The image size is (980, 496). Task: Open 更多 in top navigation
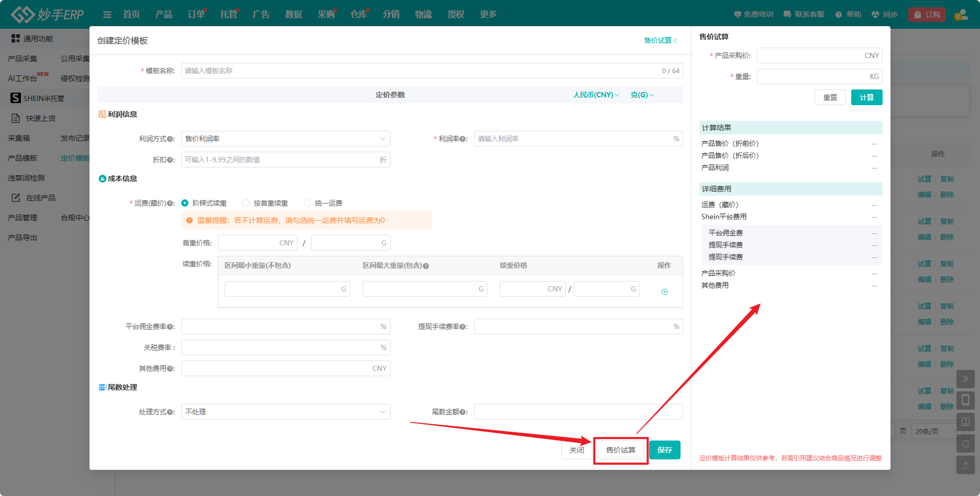(488, 15)
